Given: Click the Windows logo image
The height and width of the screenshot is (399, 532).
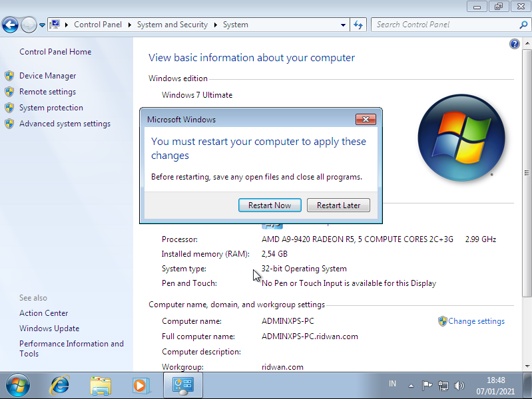Looking at the screenshot, I should point(461,138).
